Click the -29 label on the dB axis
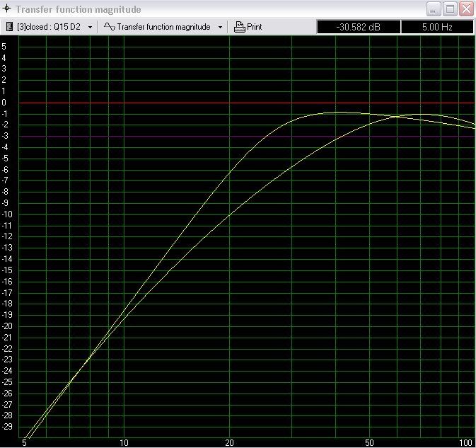This screenshot has height=448, width=476. [6, 427]
